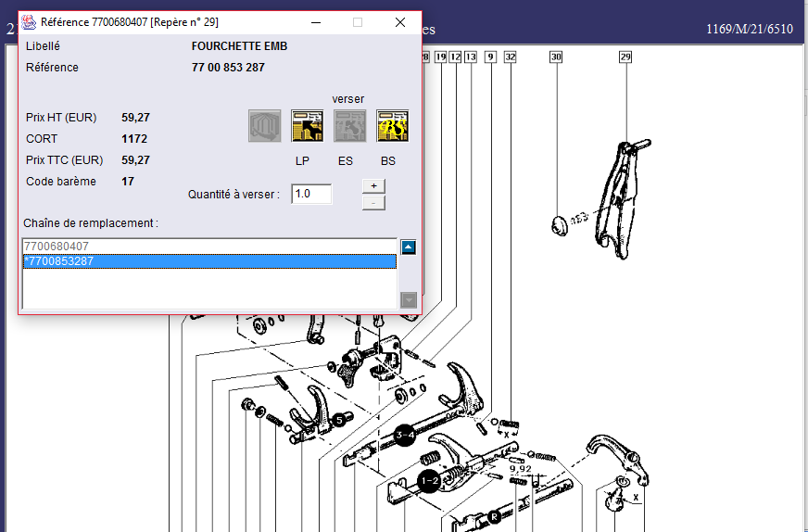The image size is (808, 532).
Task: Click the BS order-form icon
Action: point(393,126)
